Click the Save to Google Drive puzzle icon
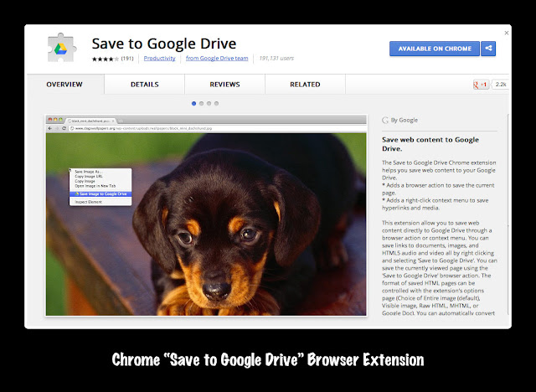Image resolution: width=536 pixels, height=392 pixels. pyautogui.click(x=61, y=48)
